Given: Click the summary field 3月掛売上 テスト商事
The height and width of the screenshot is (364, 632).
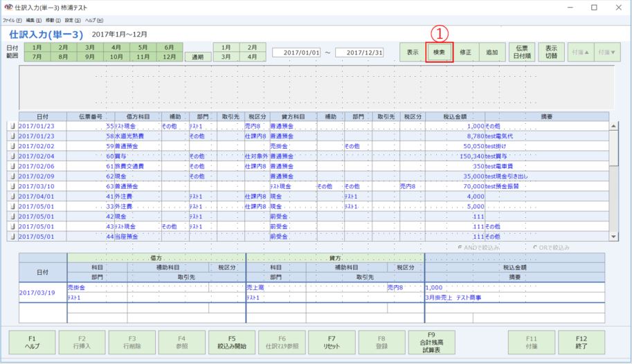Looking at the screenshot, I should (515, 298).
